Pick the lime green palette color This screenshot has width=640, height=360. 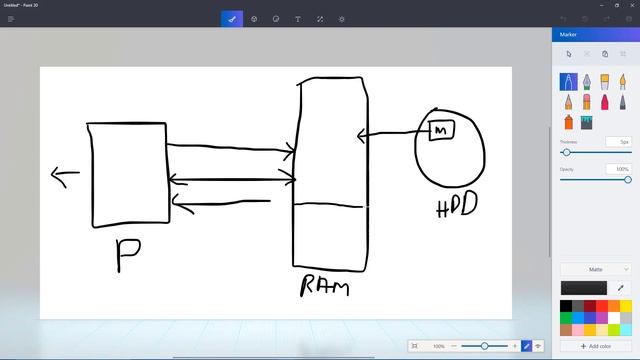(614, 330)
